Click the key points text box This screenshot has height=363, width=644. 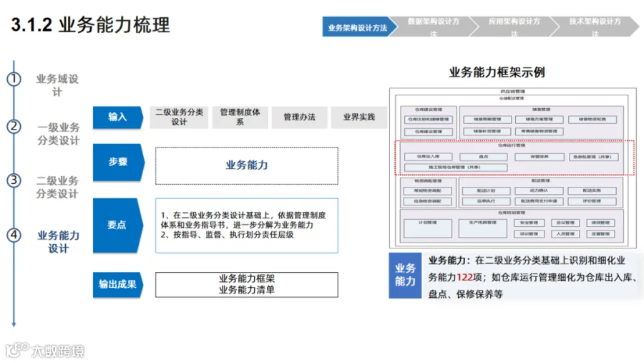[247, 226]
